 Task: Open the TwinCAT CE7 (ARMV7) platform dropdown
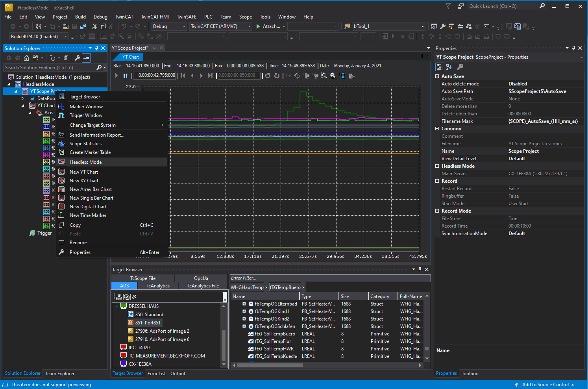pyautogui.click(x=220, y=26)
